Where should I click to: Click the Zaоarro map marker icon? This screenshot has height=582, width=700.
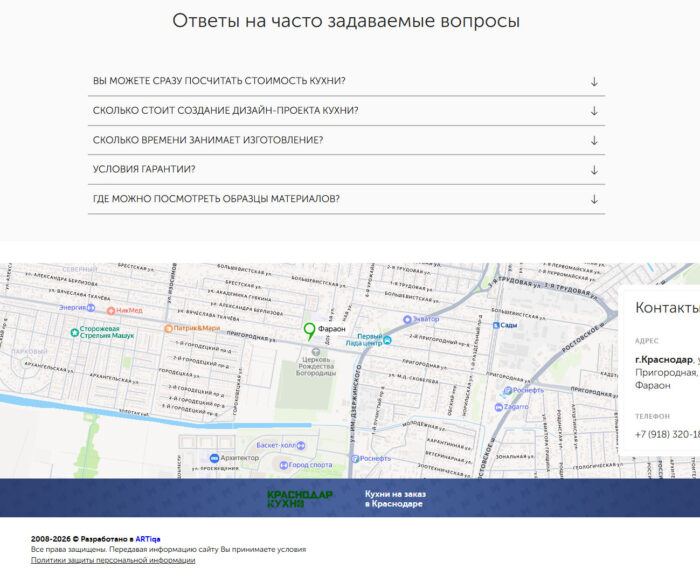(496, 407)
